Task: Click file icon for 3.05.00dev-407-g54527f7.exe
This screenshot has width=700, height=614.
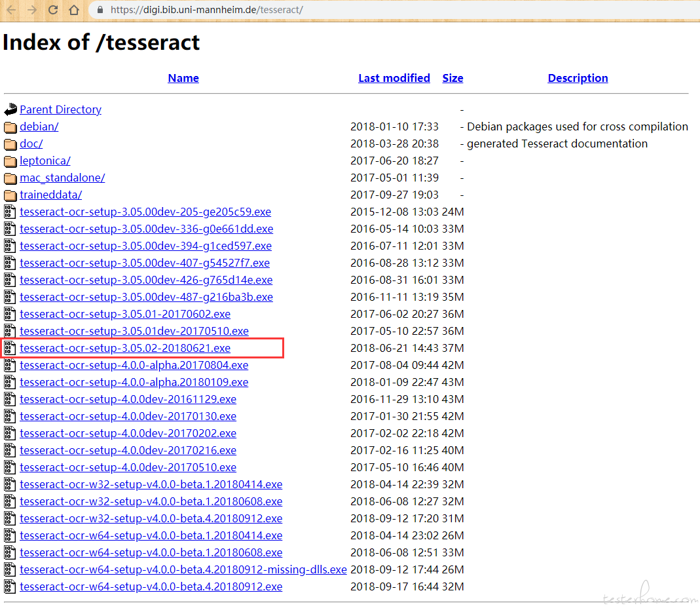Action: coord(10,263)
